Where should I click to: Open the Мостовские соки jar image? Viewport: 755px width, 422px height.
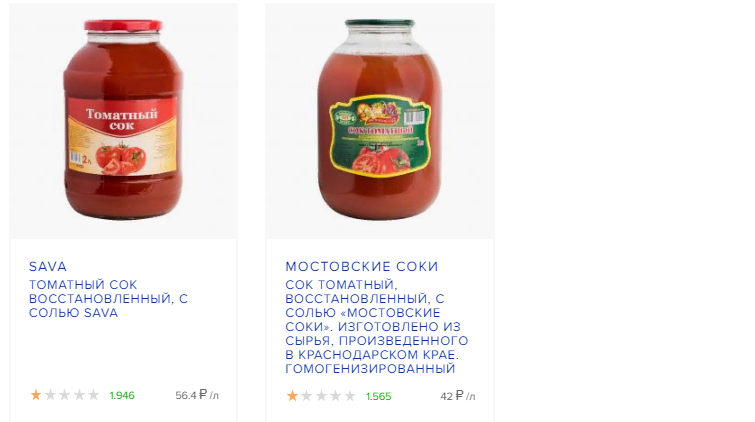coord(380,121)
